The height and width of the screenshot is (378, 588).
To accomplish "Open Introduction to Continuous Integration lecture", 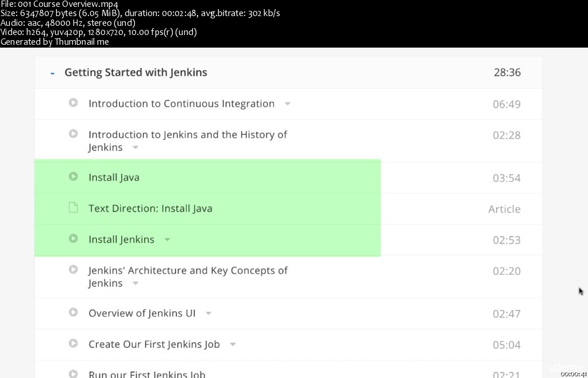I will click(x=181, y=104).
